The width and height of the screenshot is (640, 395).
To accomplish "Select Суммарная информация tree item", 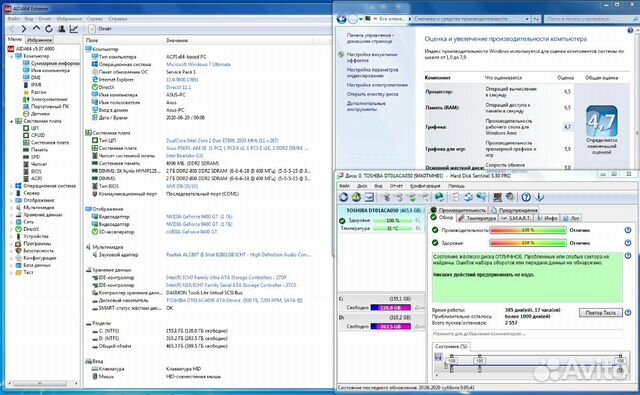I will click(51, 63).
